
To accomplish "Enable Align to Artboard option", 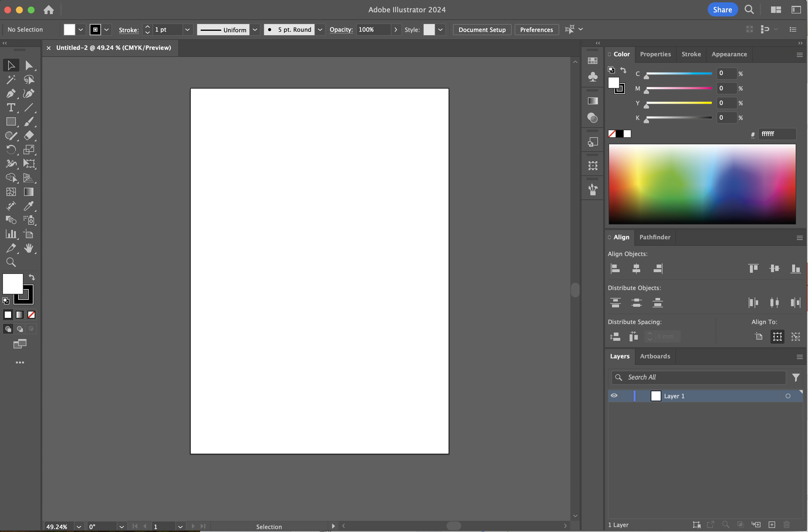I will point(758,337).
